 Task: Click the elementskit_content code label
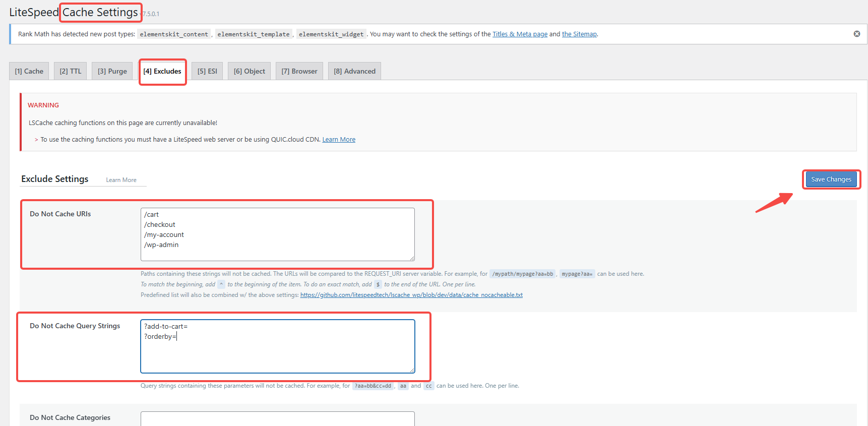click(x=174, y=34)
